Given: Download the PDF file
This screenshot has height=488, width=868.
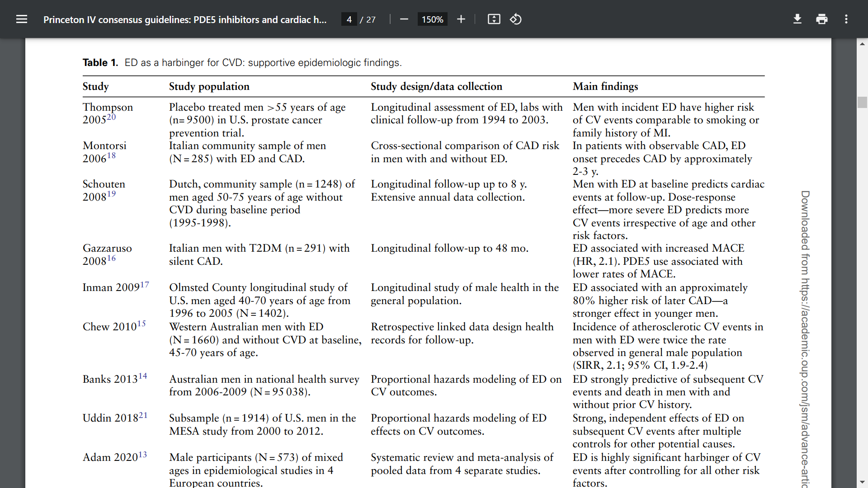Looking at the screenshot, I should click(x=797, y=19).
